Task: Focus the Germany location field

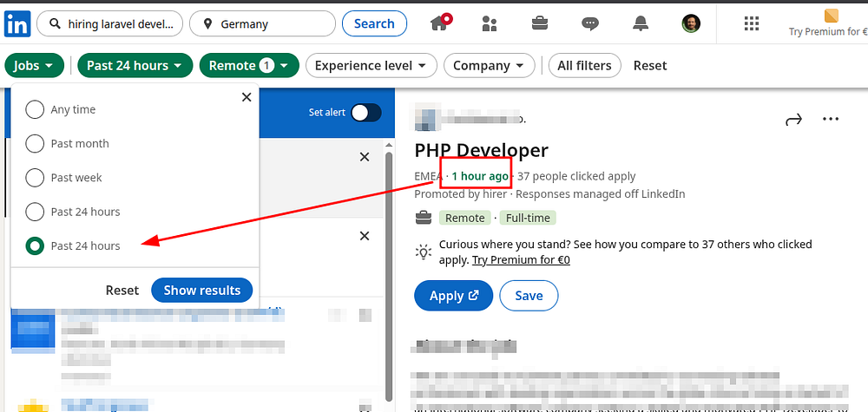Action: 262,23
